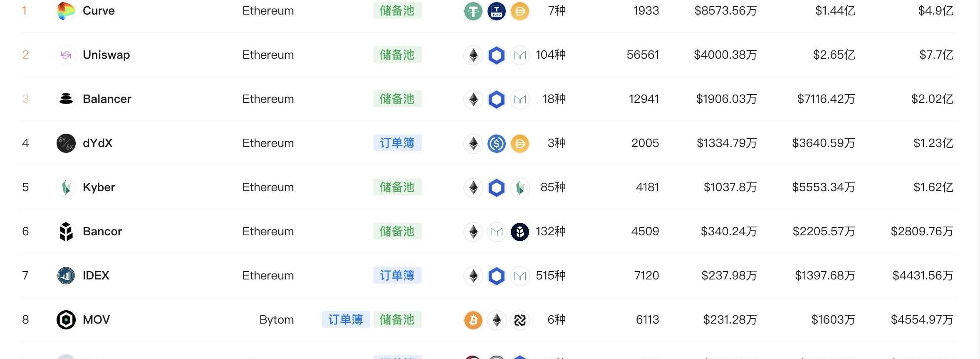This screenshot has height=359, width=980.
Task: Click the Bancor black logo icon
Action: 66,232
